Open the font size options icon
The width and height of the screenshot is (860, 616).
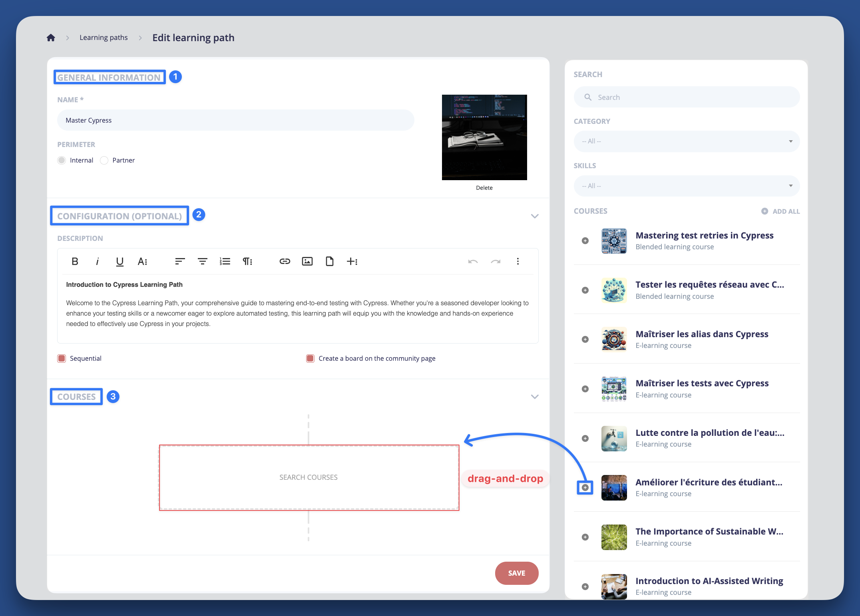(142, 261)
